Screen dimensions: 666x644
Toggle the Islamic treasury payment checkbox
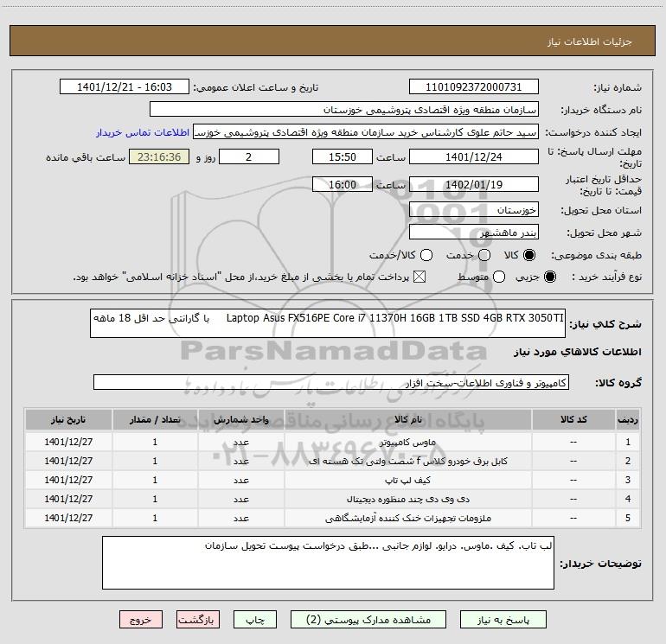[x=419, y=277]
